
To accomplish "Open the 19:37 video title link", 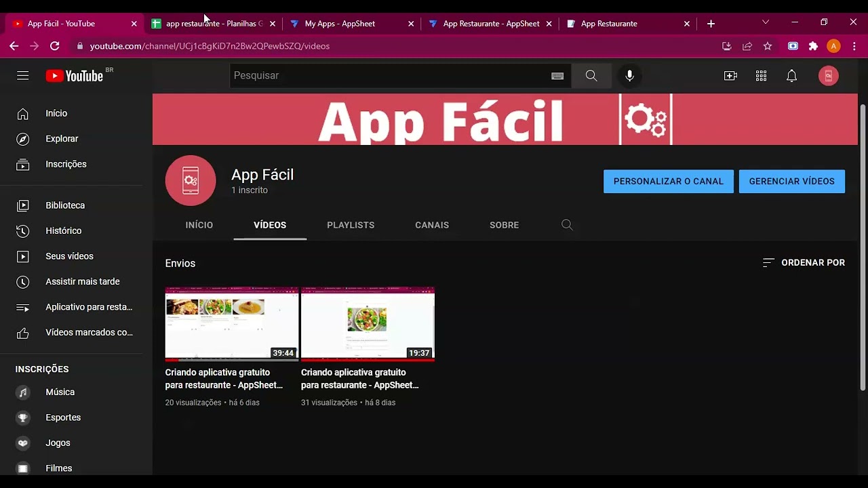I will tap(360, 379).
